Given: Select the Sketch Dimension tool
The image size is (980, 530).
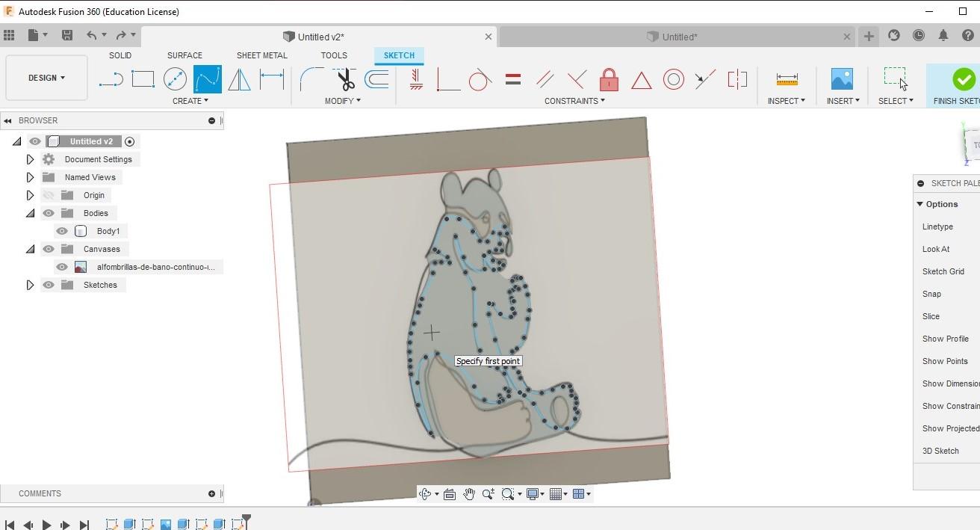Looking at the screenshot, I should pos(271,79).
